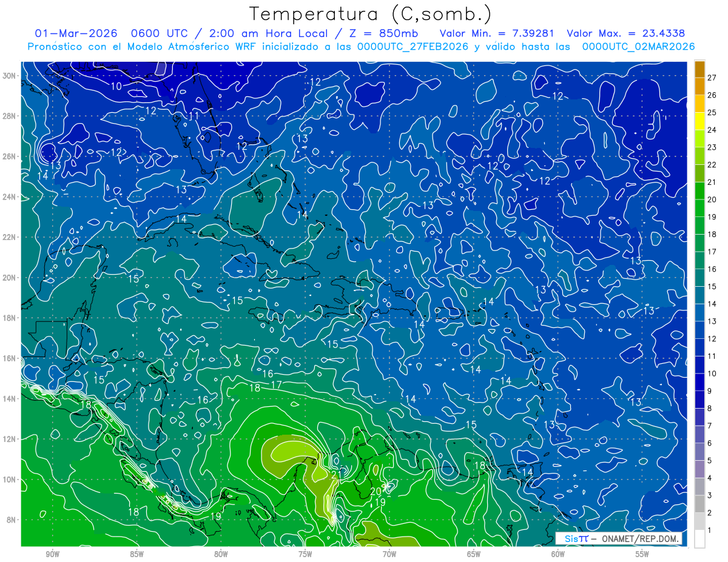Click legend value label "17"

pos(712,252)
